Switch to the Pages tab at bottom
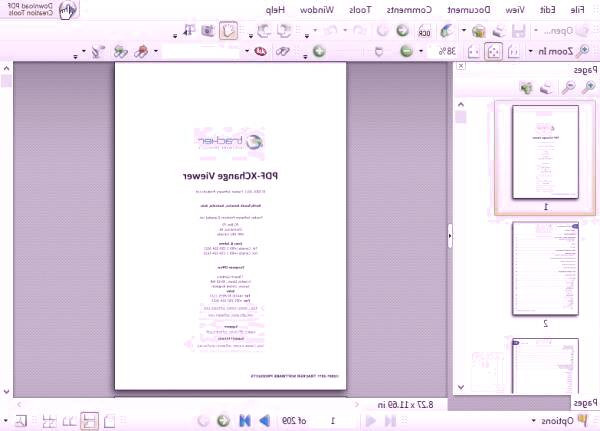The width and height of the screenshot is (600, 431). tap(585, 403)
